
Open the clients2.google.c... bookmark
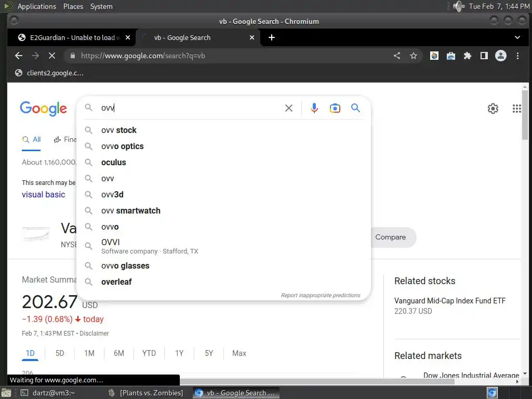(x=49, y=73)
